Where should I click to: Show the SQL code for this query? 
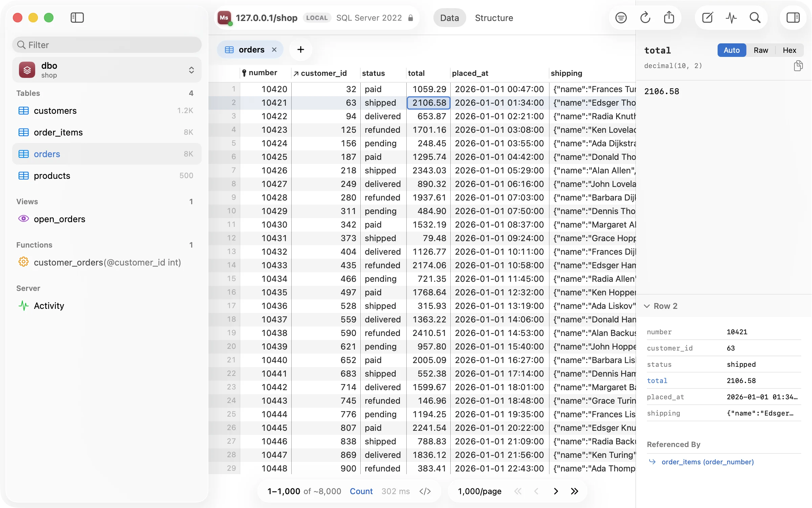pyautogui.click(x=425, y=491)
